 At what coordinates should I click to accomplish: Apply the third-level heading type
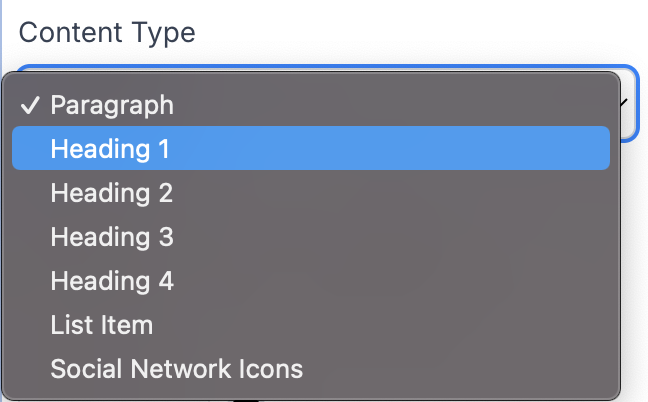click(x=112, y=237)
